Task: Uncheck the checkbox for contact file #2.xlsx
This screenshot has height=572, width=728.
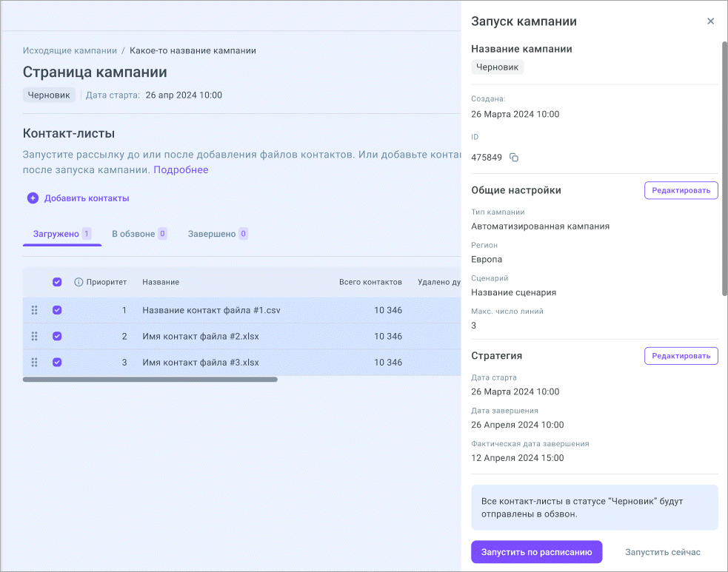Action: 57,337
